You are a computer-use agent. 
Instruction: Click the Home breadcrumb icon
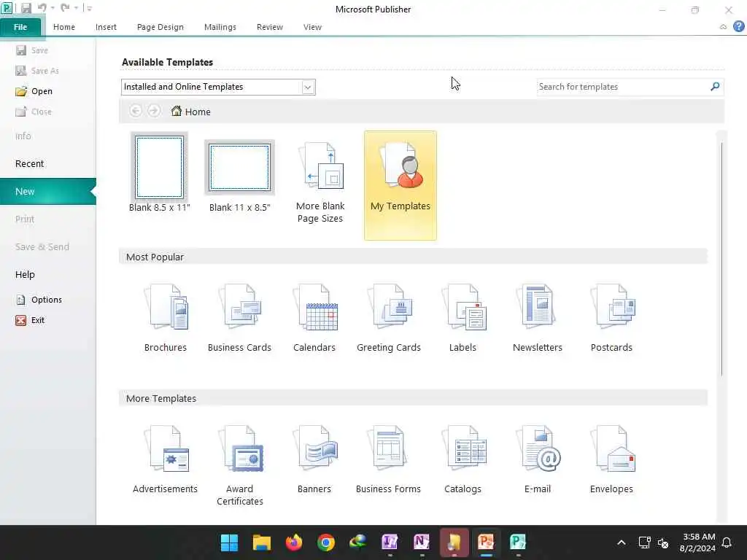pyautogui.click(x=177, y=111)
